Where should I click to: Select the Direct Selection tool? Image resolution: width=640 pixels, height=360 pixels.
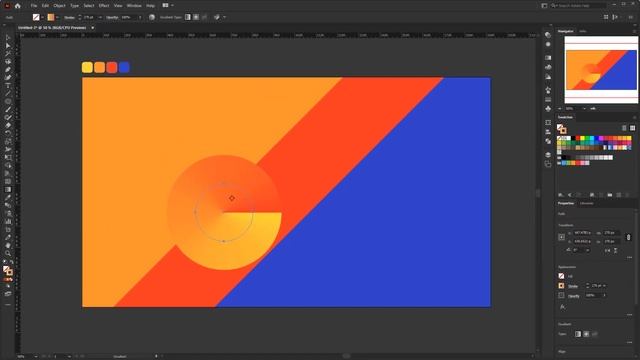(8, 45)
